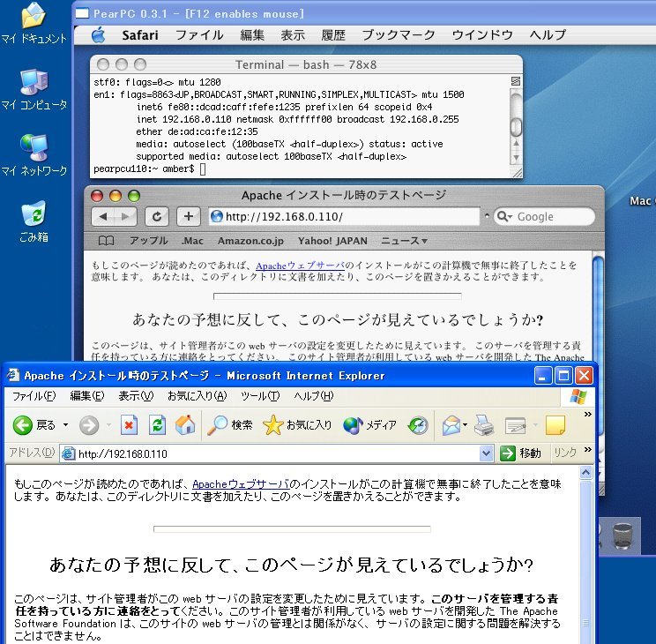The image size is (656, 644).
Task: Open the My Computer desktop icon
Action: click(34, 90)
